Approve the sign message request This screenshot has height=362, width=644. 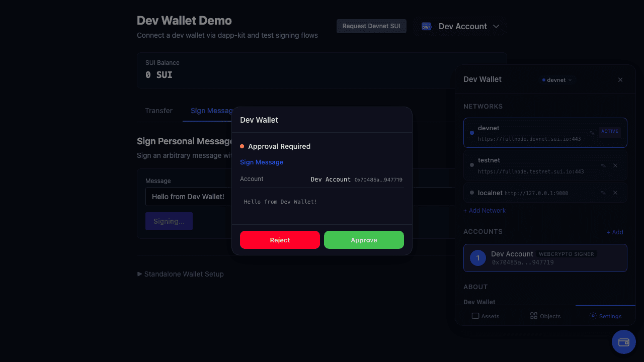364,240
